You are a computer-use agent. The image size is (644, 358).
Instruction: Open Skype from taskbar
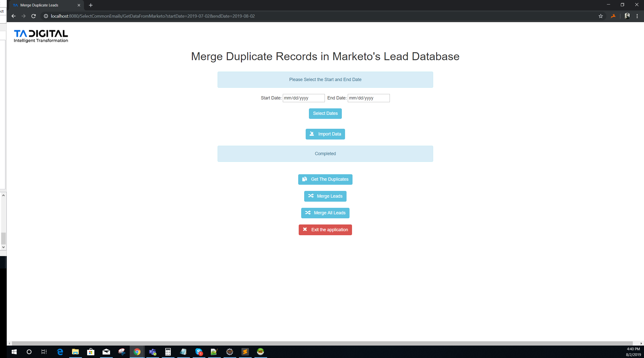tap(199, 352)
